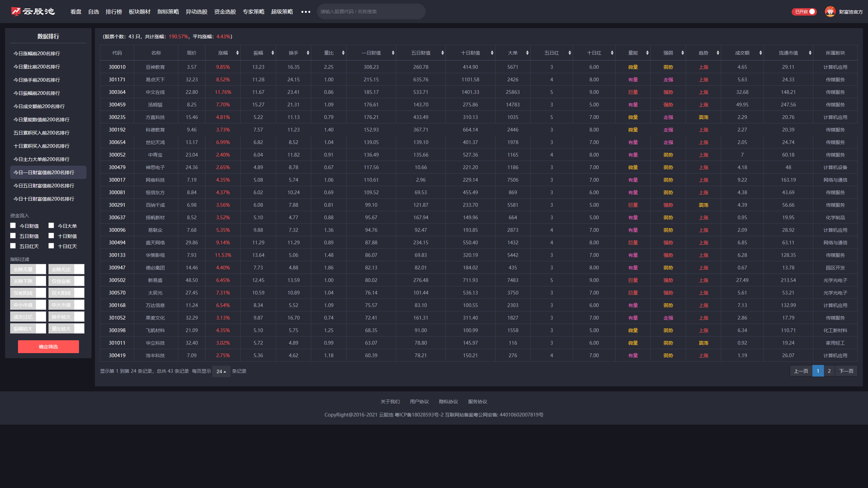Select 今日主力大单前200名排行 in sidebar
This screenshot has height=488, width=868.
pyautogui.click(x=48, y=159)
